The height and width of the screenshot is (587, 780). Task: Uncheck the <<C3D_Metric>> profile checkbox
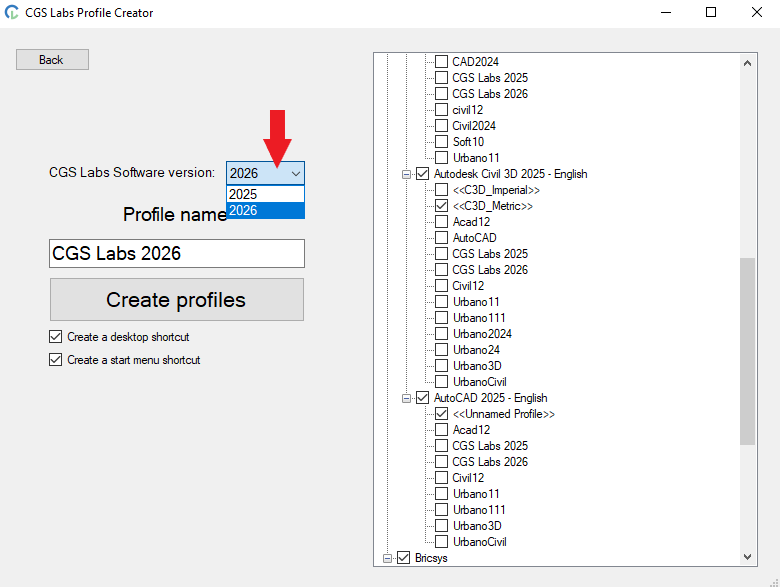(x=441, y=205)
